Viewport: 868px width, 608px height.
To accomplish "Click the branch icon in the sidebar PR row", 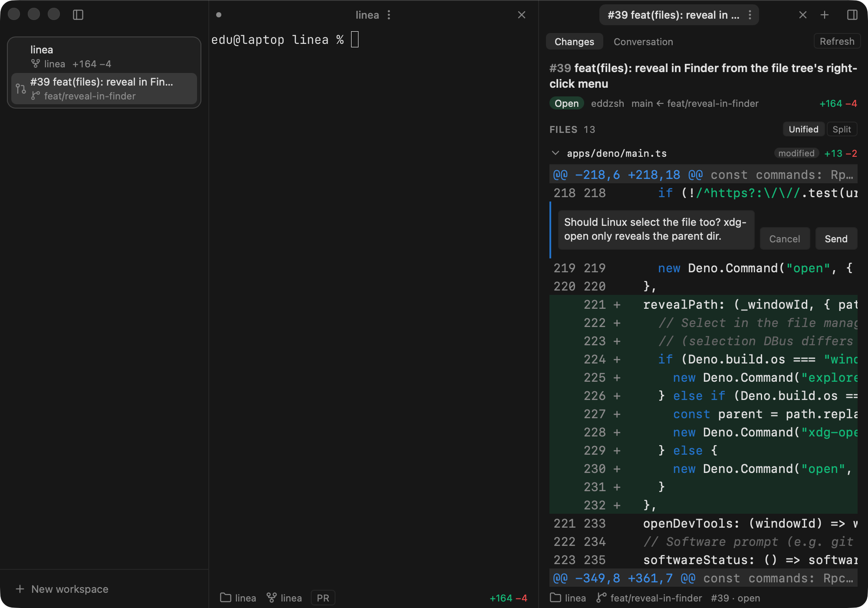I will click(36, 96).
